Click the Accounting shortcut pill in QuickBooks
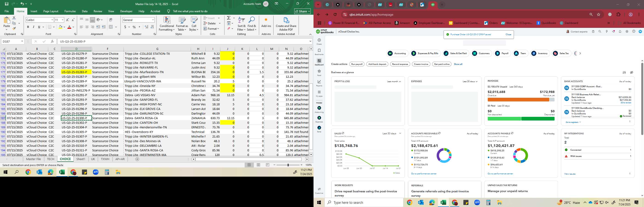Screen dimensions: 644x207 [397, 53]
